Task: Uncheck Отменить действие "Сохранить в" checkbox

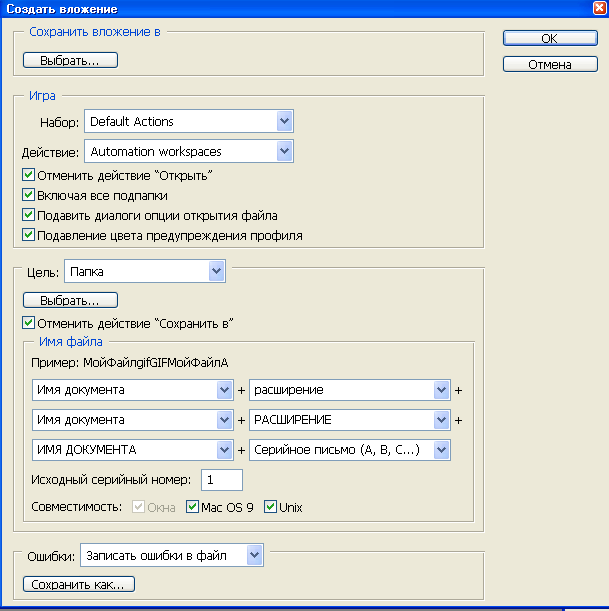Action: coord(28,323)
